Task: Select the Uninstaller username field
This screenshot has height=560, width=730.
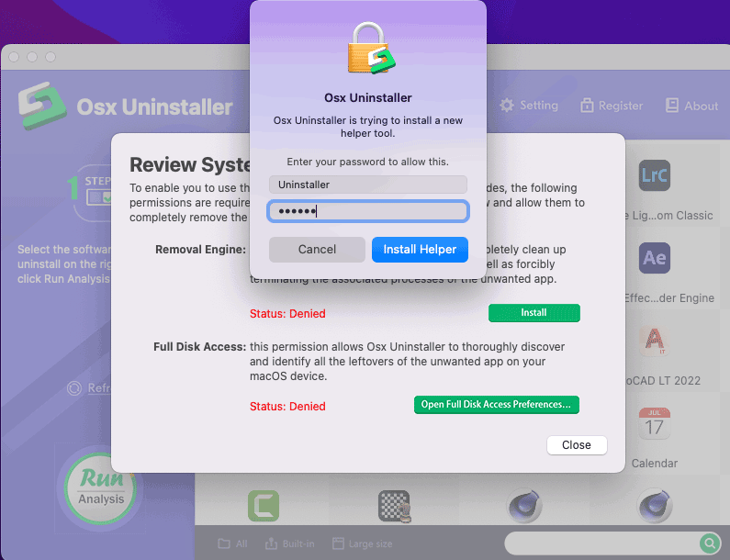Action: (368, 185)
